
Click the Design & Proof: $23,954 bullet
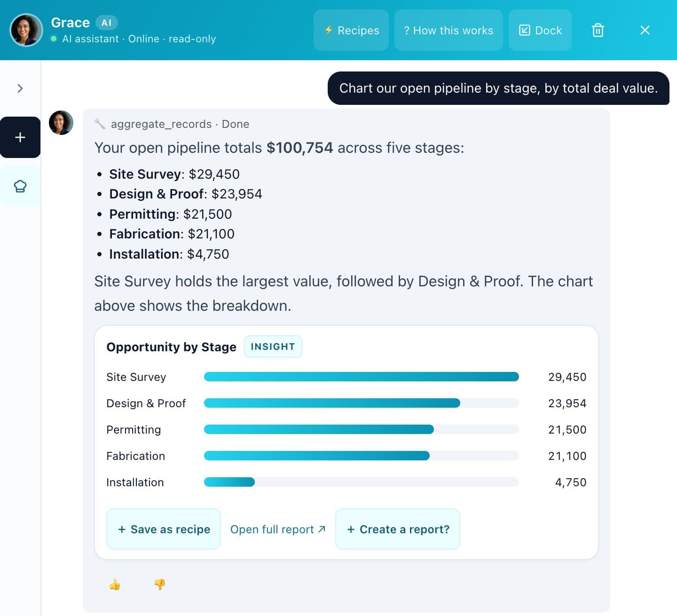[x=186, y=194]
